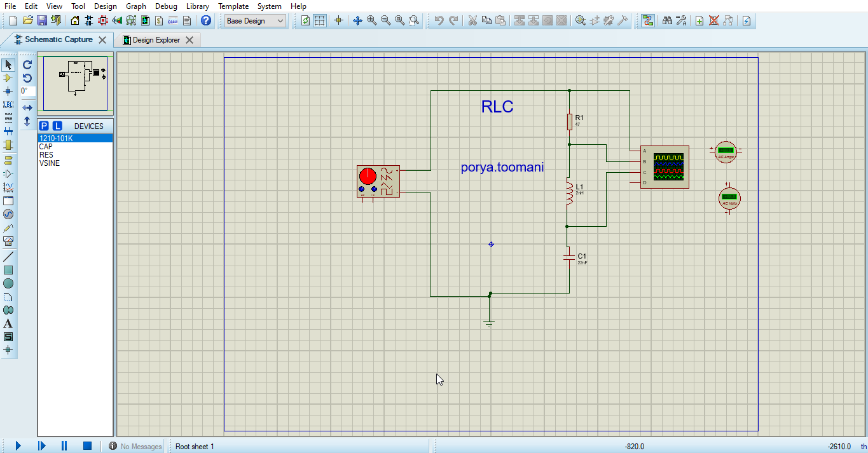Select the Graph Mode tool

tap(8, 187)
